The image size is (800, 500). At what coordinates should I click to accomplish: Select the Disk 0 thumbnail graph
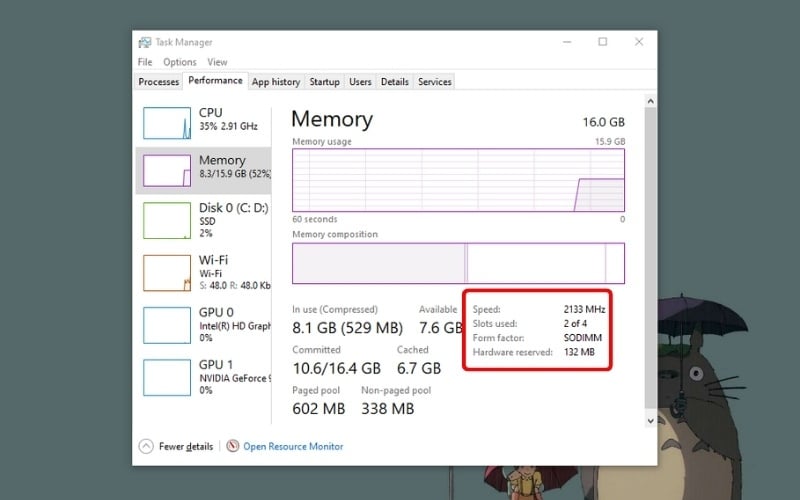167,220
